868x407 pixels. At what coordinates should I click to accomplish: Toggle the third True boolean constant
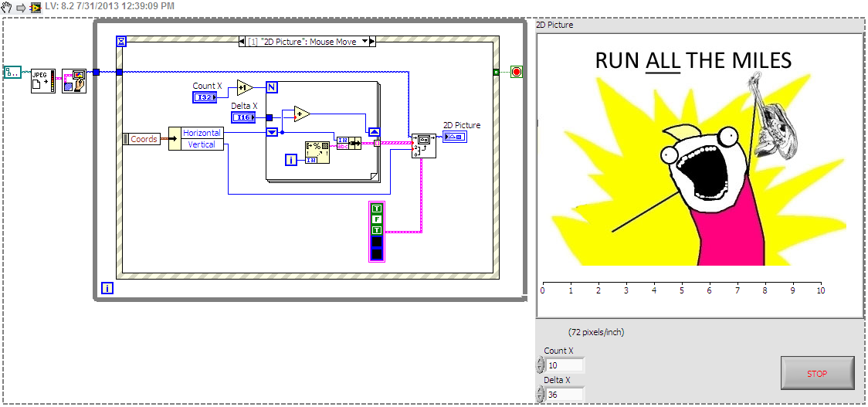coord(377,230)
